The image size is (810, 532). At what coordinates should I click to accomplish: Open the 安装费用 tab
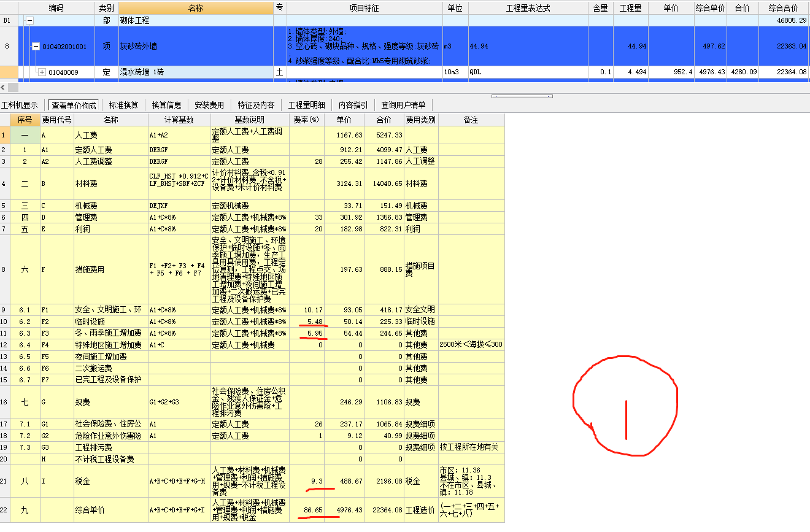209,105
